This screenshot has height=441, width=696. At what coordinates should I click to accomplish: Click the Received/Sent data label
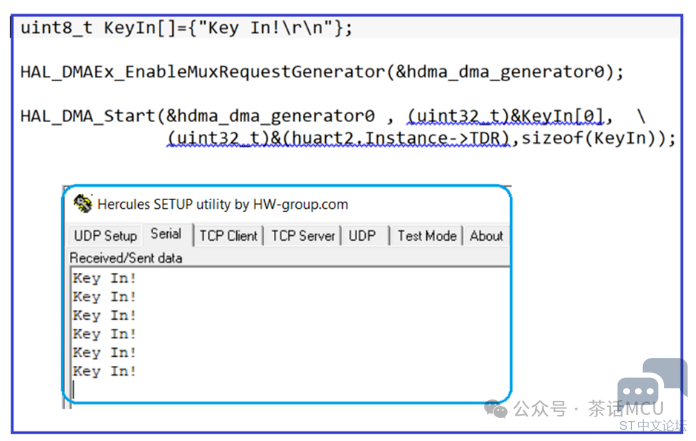click(x=126, y=257)
